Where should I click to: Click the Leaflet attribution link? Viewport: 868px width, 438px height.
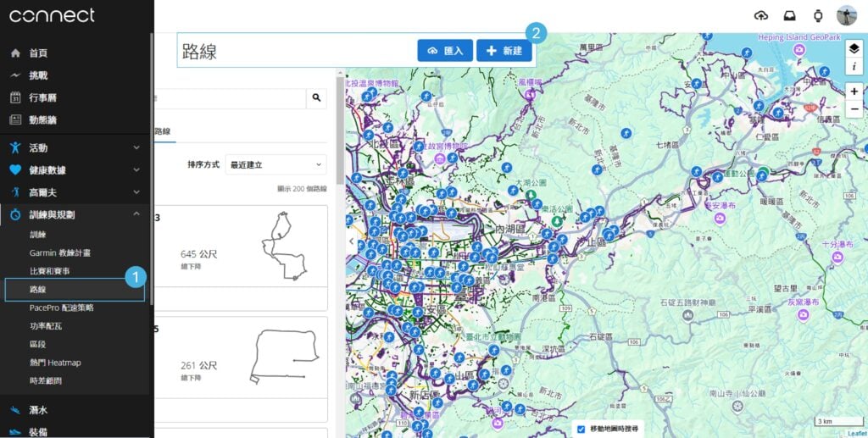[857, 434]
